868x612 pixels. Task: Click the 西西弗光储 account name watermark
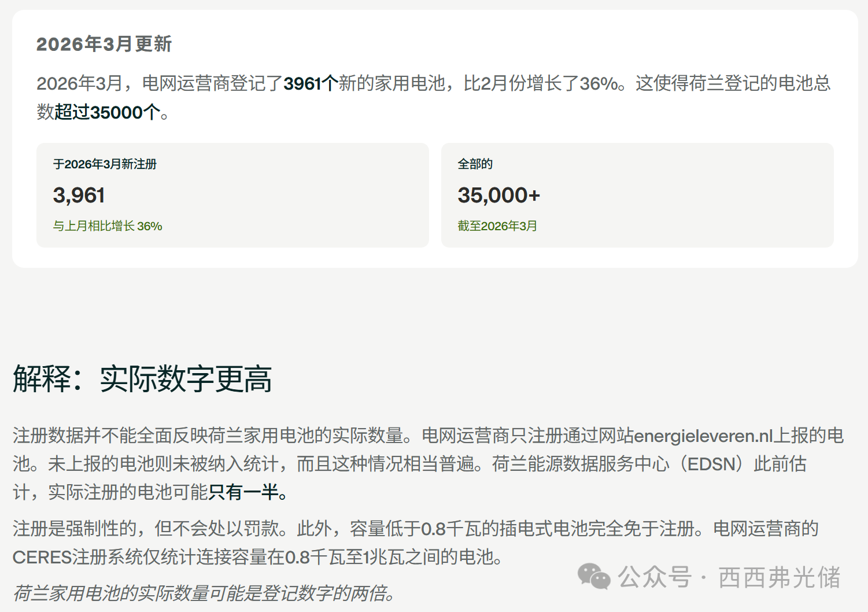pos(779,577)
